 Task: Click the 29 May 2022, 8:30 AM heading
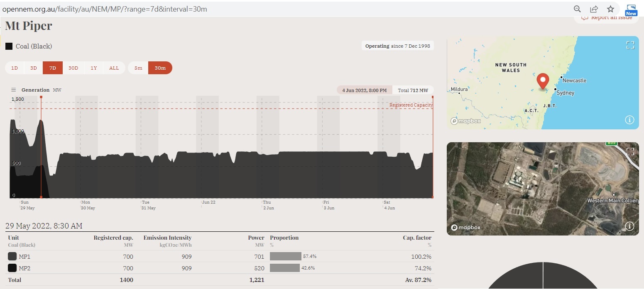[44, 226]
